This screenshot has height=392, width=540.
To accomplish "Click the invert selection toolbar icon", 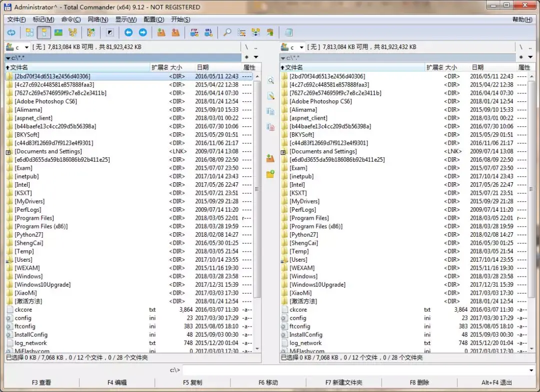I will [110, 32].
